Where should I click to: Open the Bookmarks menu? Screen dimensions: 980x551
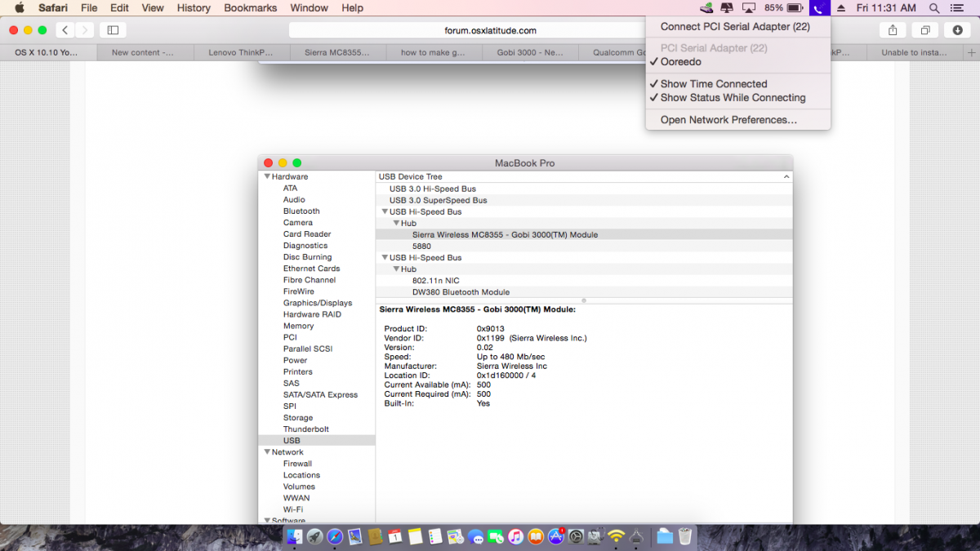[x=251, y=8]
